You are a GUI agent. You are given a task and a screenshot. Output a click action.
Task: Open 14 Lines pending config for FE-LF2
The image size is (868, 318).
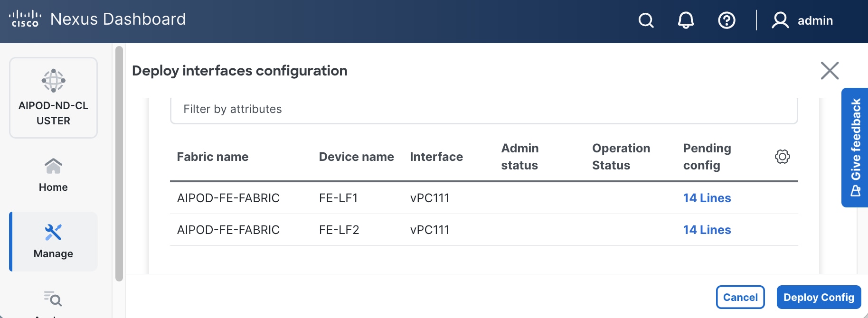click(707, 230)
